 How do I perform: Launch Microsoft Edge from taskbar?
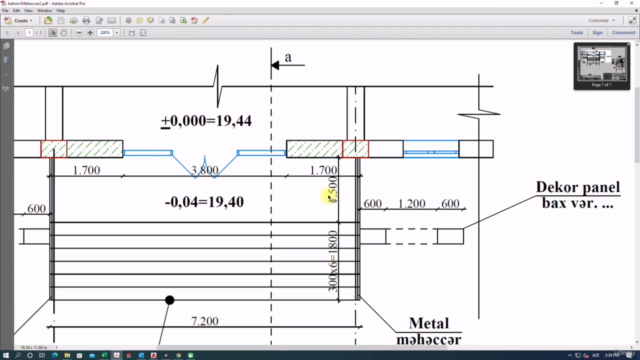coord(55,356)
